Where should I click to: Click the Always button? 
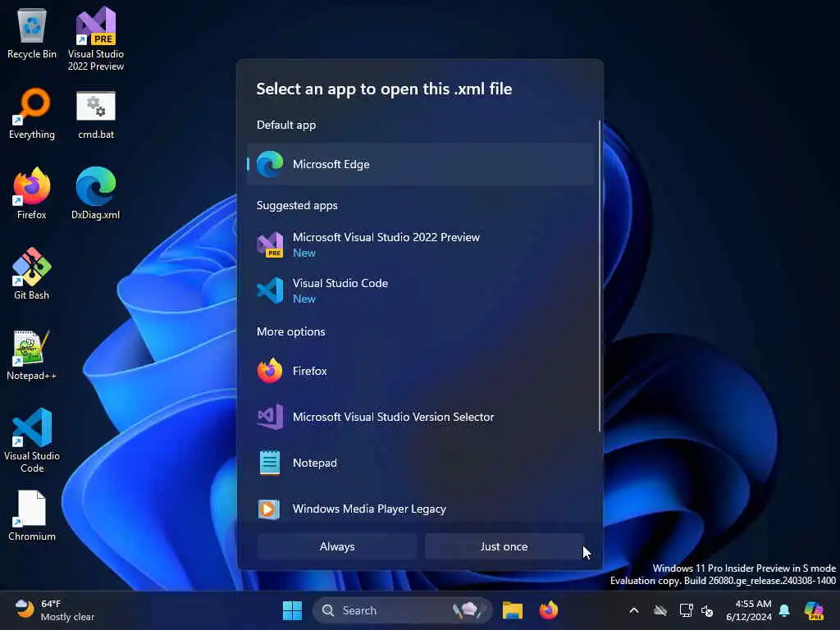pyautogui.click(x=337, y=546)
